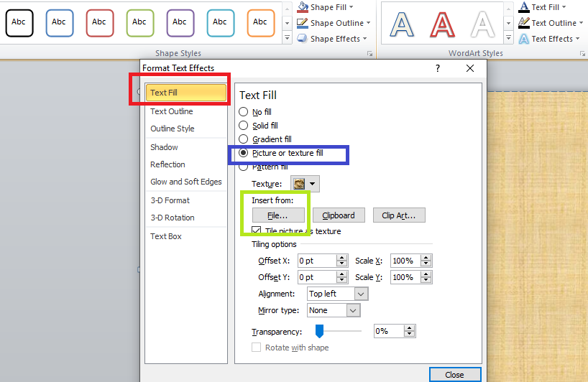Click the Clip Art... button
Viewport: 588px width, 382px height.
403,215
